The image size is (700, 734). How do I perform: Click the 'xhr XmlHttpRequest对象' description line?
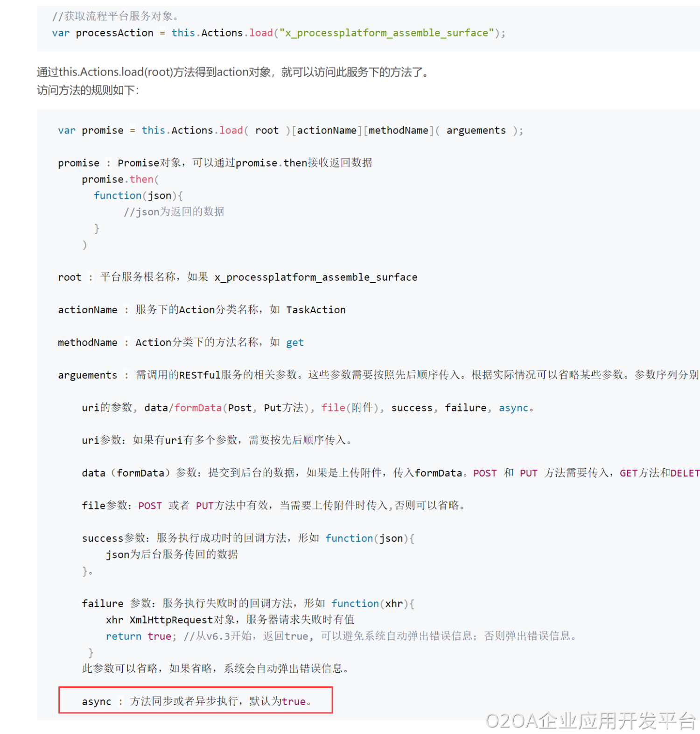point(230,620)
